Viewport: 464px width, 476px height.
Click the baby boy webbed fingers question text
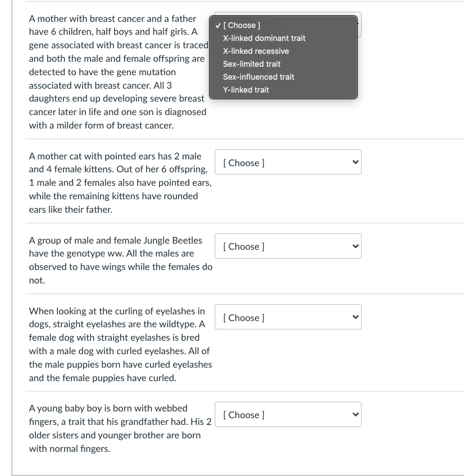pyautogui.click(x=120, y=428)
